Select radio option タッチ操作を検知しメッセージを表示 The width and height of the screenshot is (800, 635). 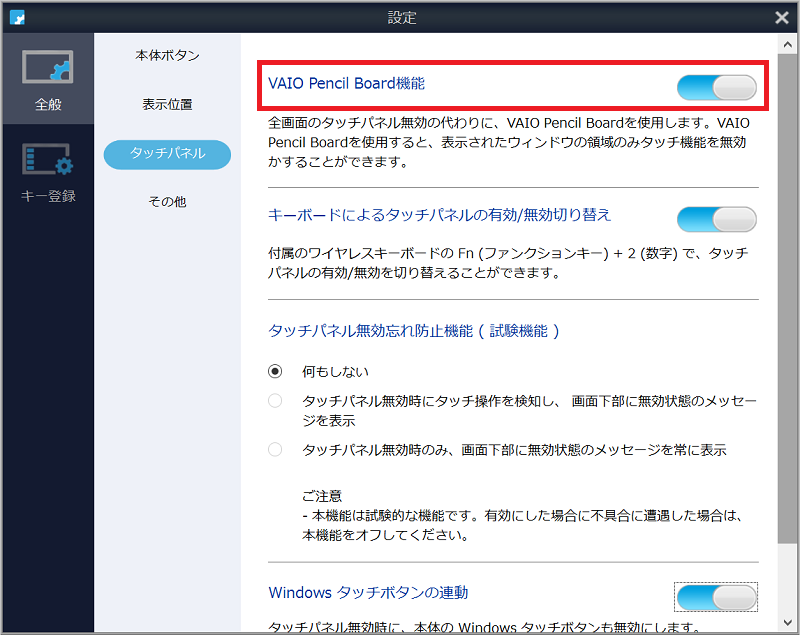275,401
